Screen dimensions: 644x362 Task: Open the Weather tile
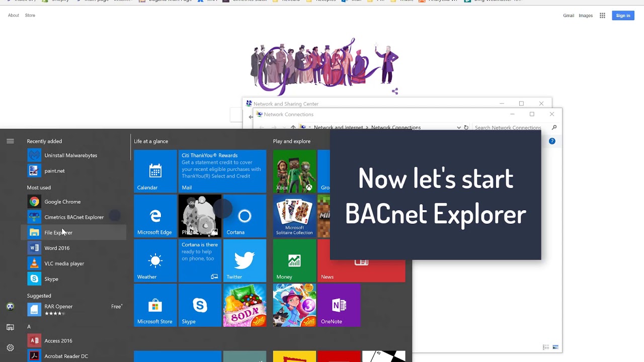tap(155, 260)
